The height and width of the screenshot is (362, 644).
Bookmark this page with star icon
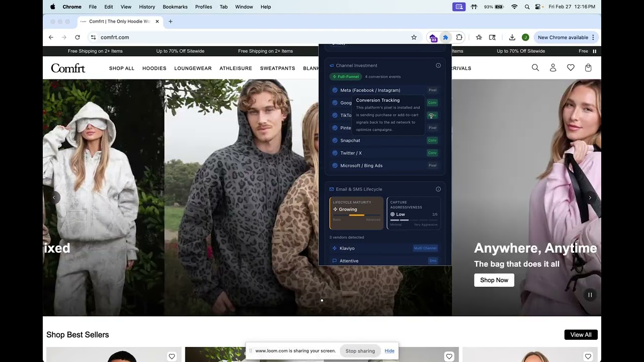[x=414, y=37]
